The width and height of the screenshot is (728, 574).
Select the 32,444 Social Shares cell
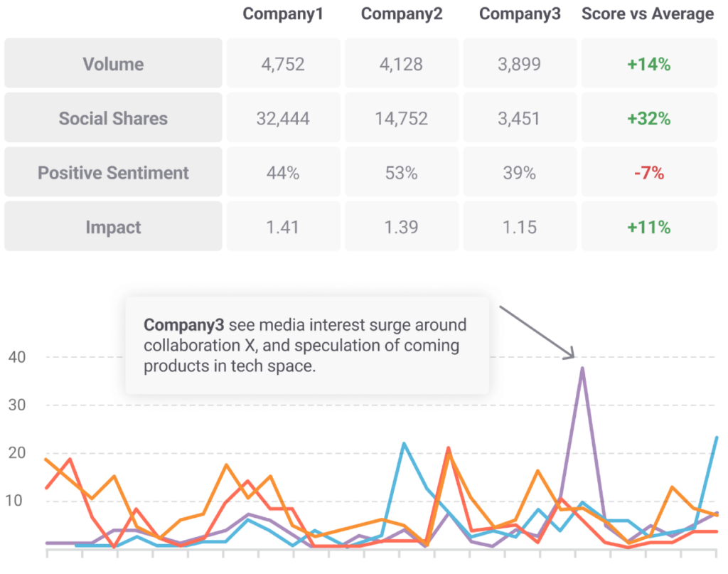[283, 118]
